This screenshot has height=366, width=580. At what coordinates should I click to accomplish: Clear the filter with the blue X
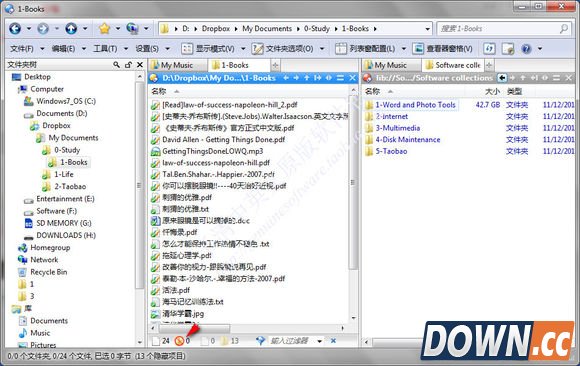click(x=333, y=341)
